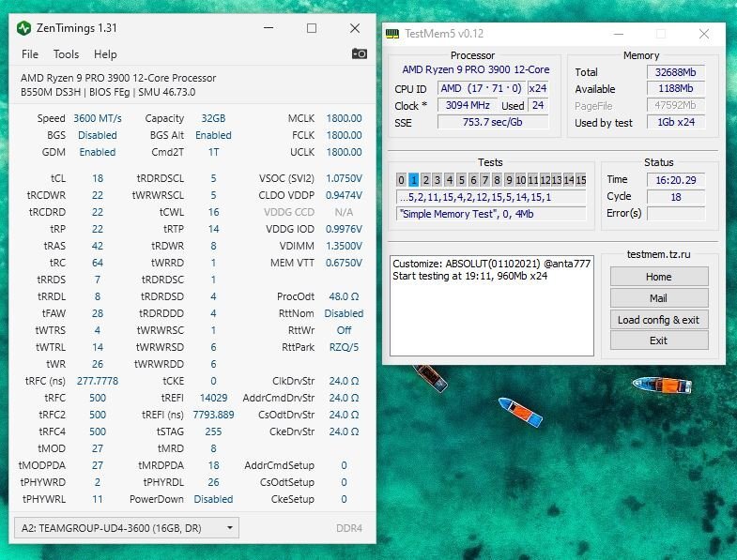Click Used by test value 1Gb x24
The height and width of the screenshot is (560, 737).
tap(676, 122)
